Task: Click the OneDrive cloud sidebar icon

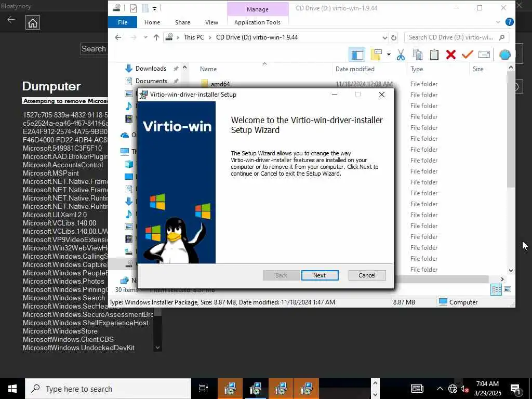Action: point(125,135)
